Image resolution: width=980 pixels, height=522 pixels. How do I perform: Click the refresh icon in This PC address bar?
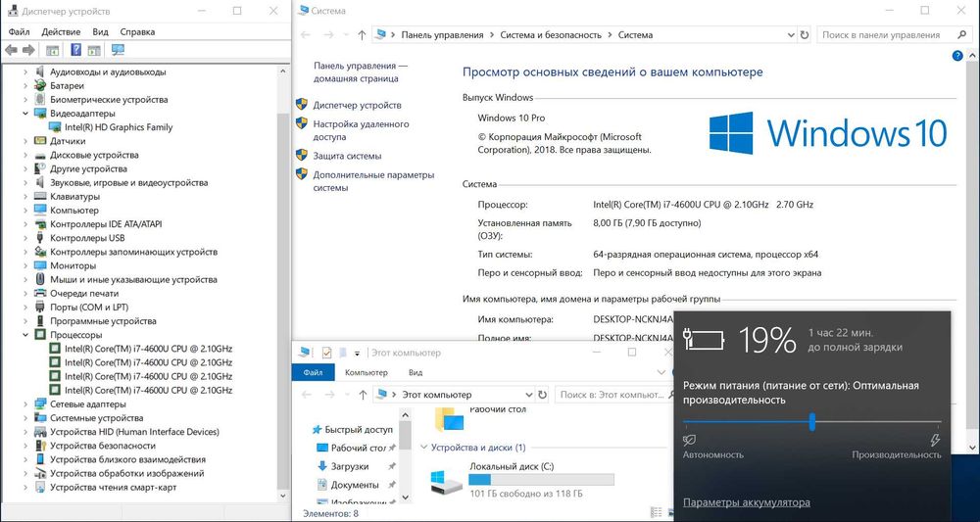pos(543,395)
